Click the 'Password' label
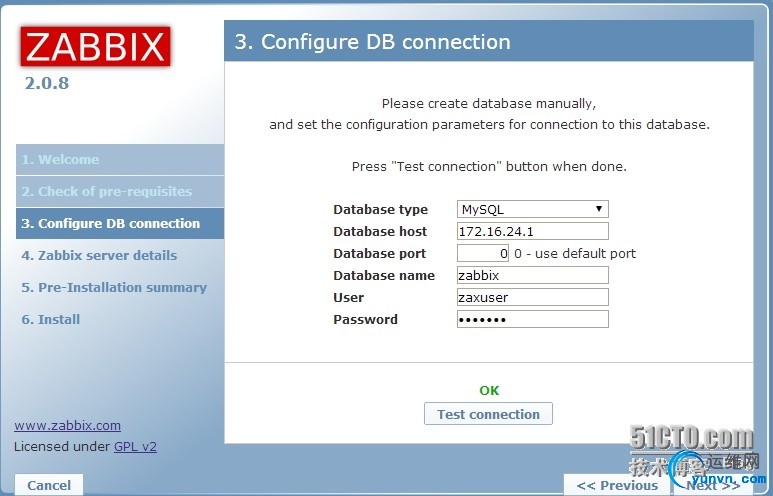Image resolution: width=773 pixels, height=496 pixels. pyautogui.click(x=365, y=319)
